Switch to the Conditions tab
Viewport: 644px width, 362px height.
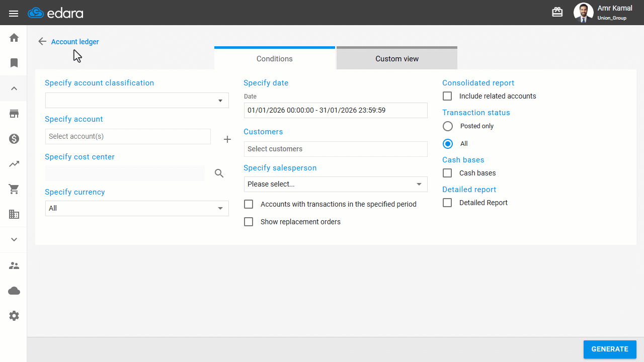(x=275, y=58)
